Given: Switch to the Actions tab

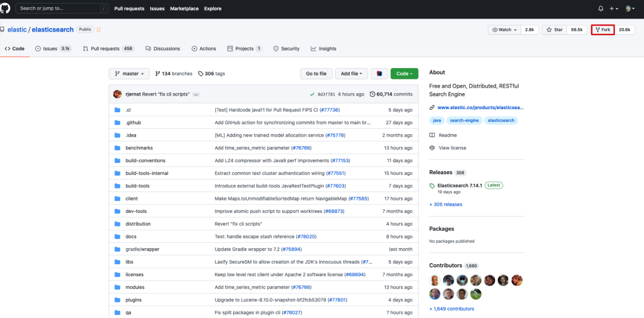Looking at the screenshot, I should 204,48.
